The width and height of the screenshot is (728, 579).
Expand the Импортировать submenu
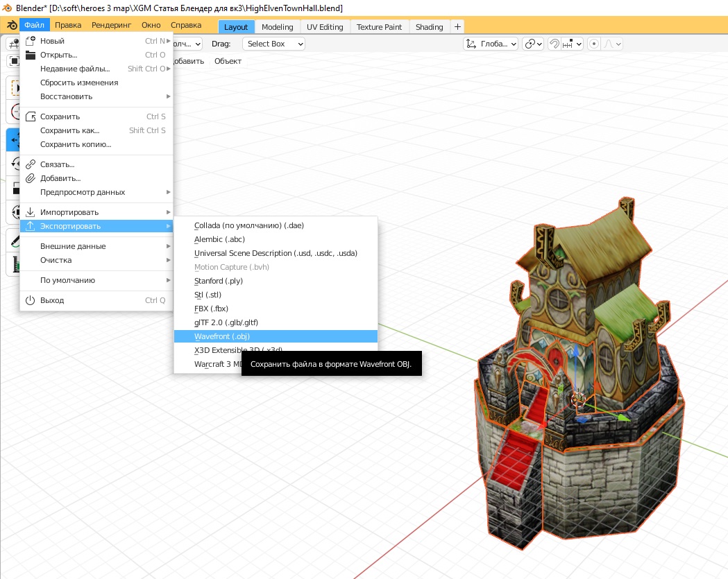click(x=96, y=212)
